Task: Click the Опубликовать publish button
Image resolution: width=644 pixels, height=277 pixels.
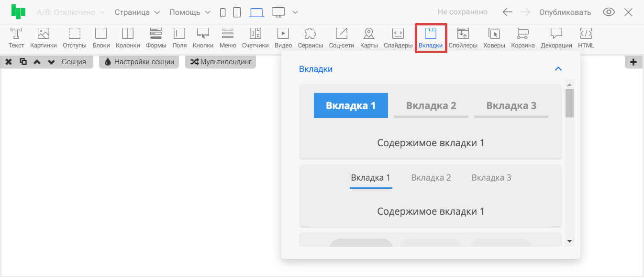Action: [x=565, y=12]
